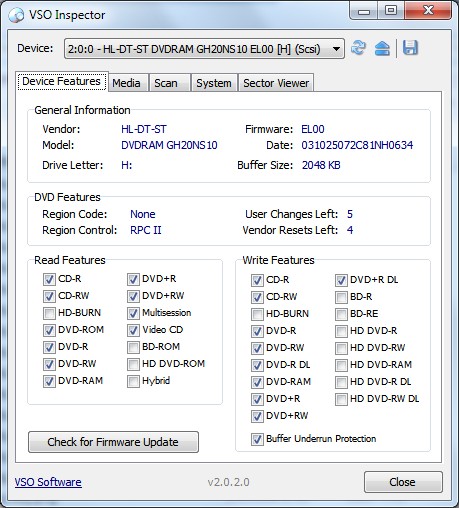Screen dimensions: 459x508
Task: Toggle Read Features CD-RW checkbox
Action: click(49, 296)
